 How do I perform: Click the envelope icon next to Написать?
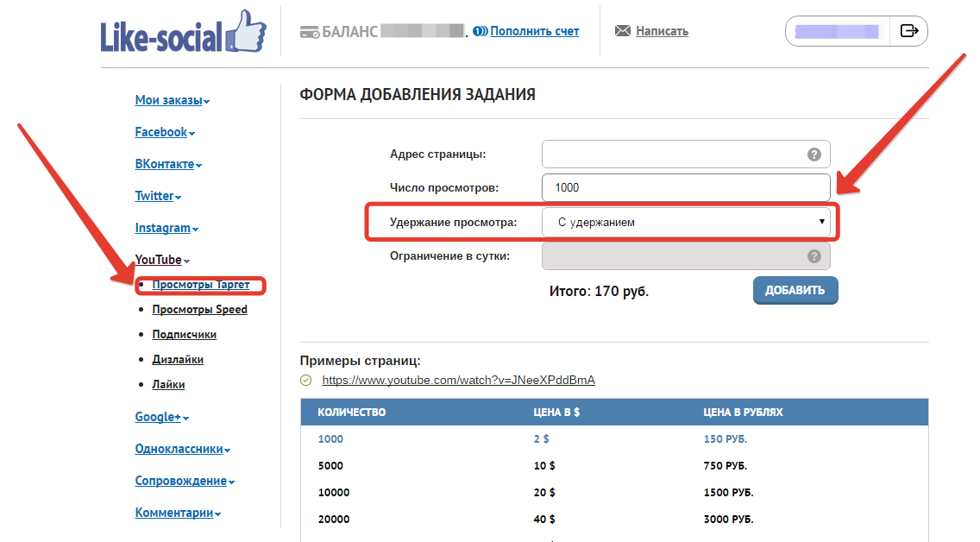(x=623, y=30)
